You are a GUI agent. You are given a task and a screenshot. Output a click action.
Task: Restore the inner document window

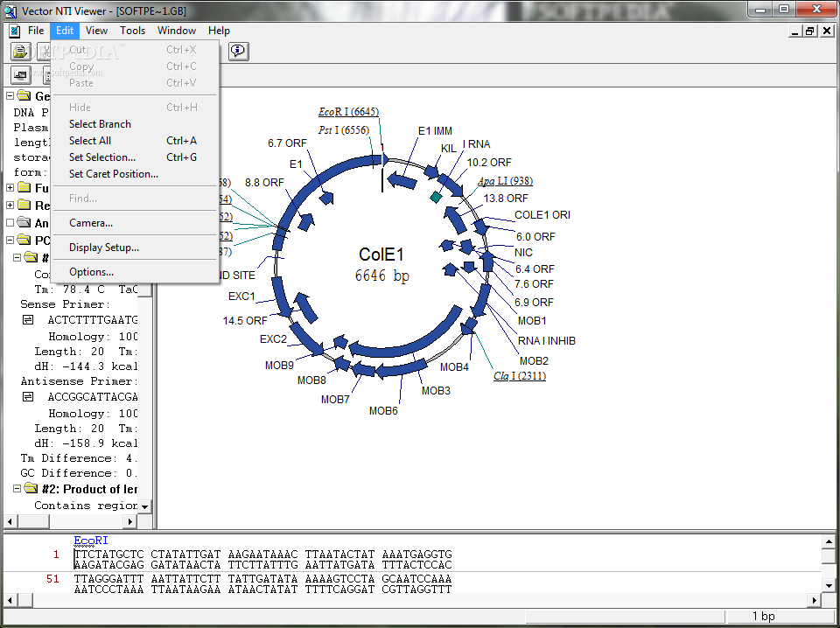(809, 31)
